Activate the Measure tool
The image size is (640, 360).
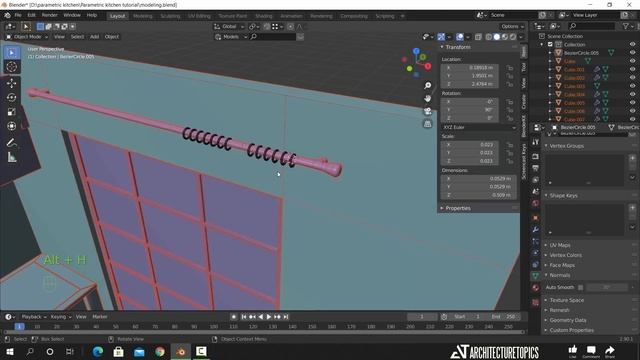click(11, 157)
